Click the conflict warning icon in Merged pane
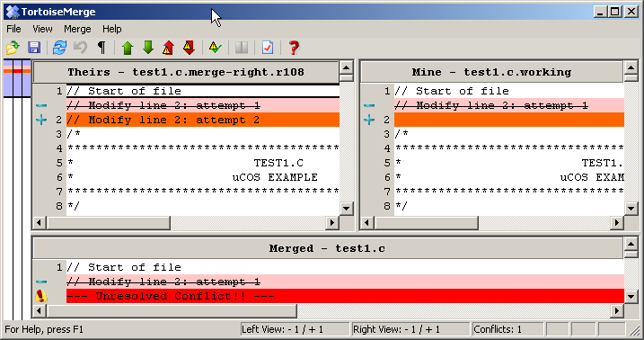 [x=41, y=296]
